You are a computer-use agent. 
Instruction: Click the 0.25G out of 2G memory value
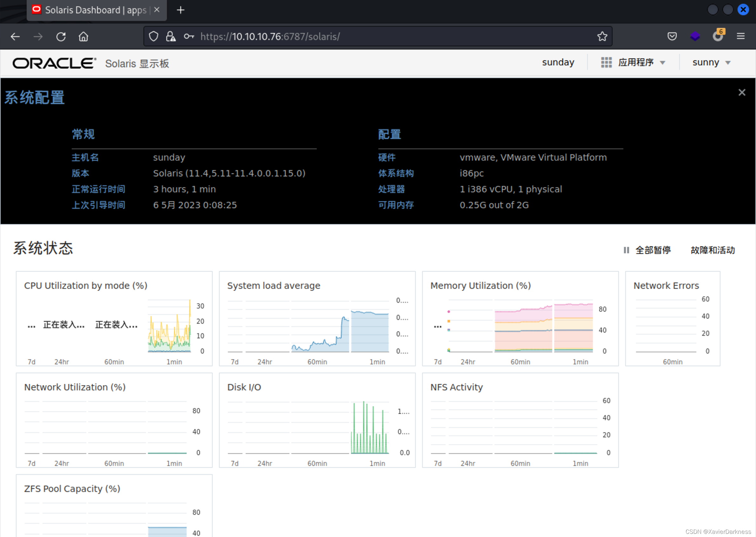point(494,205)
